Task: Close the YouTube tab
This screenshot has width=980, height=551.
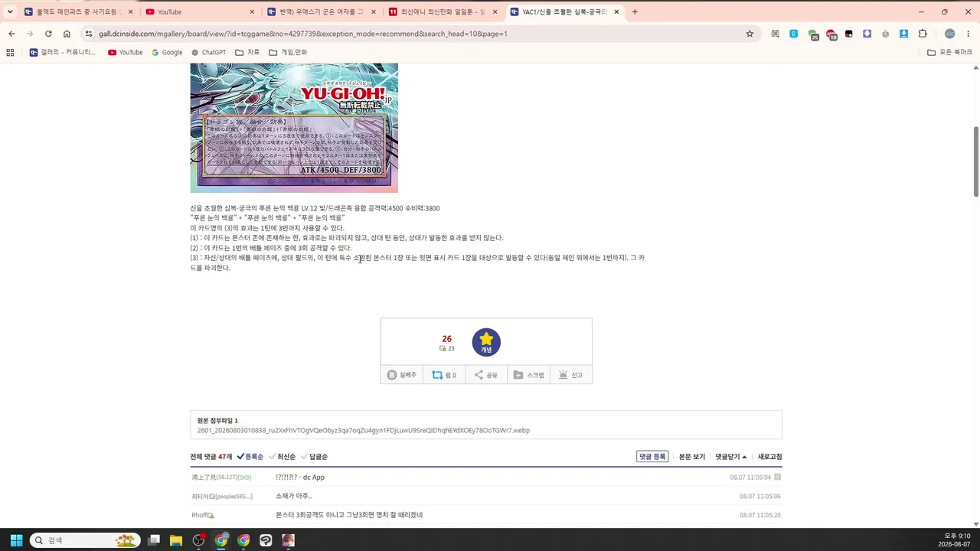Action: (252, 11)
